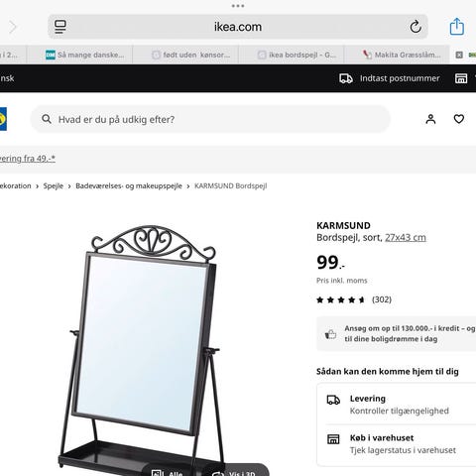Click the IKEA logo

tap(3, 119)
